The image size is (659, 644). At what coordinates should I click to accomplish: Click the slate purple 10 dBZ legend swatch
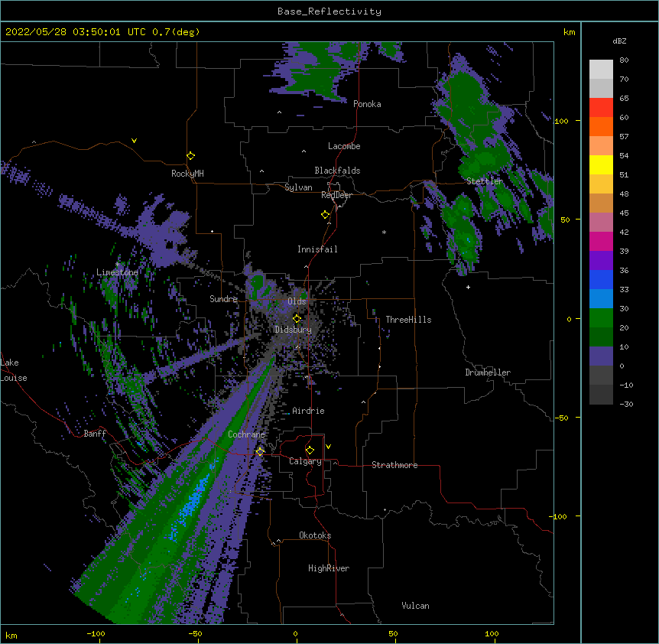[601, 356]
